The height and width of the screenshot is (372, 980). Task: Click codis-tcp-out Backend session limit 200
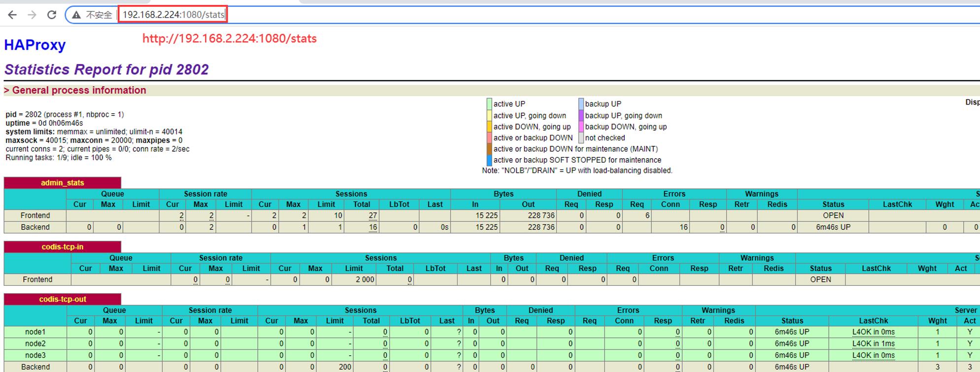pos(345,367)
